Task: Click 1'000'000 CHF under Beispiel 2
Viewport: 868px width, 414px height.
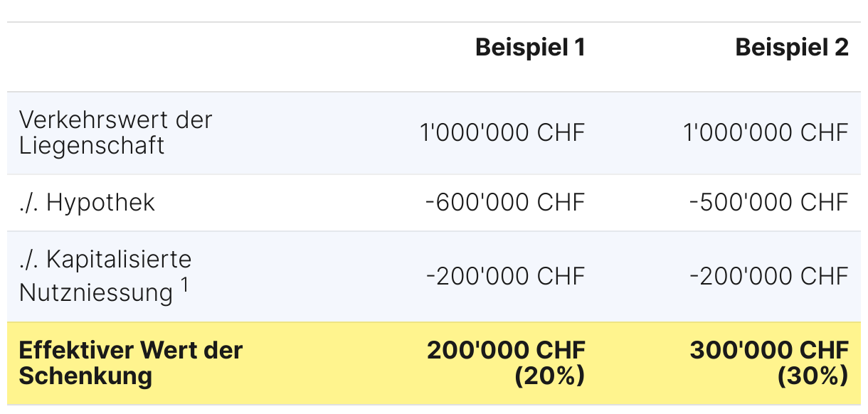Action: pos(766,132)
